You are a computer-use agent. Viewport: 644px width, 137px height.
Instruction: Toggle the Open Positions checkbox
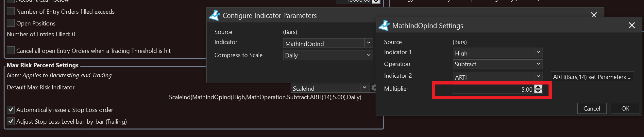(x=11, y=23)
